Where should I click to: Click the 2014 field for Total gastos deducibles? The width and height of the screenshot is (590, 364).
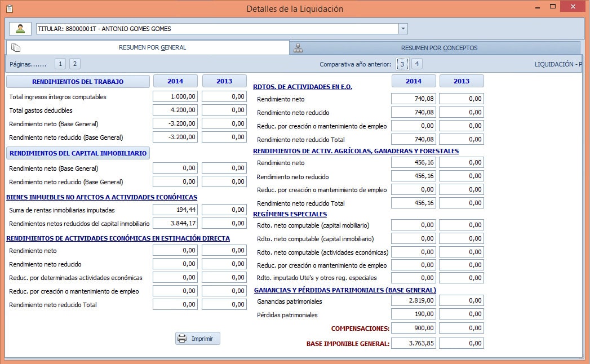pos(175,110)
